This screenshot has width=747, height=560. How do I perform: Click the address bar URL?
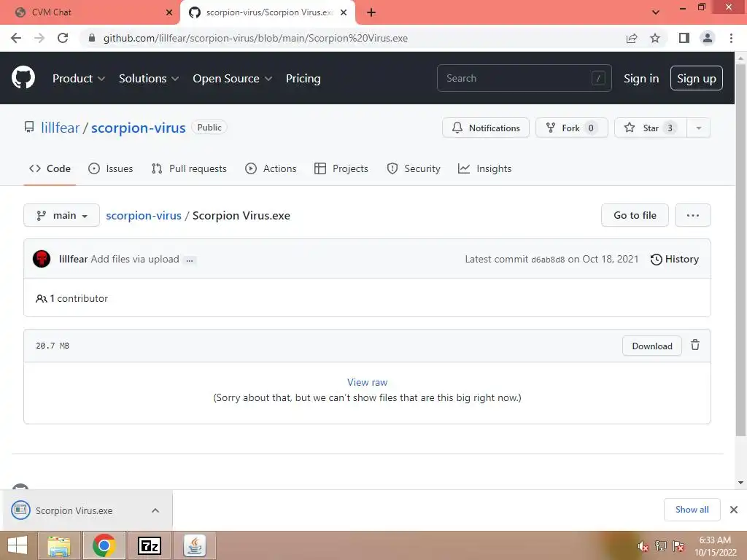coord(255,38)
